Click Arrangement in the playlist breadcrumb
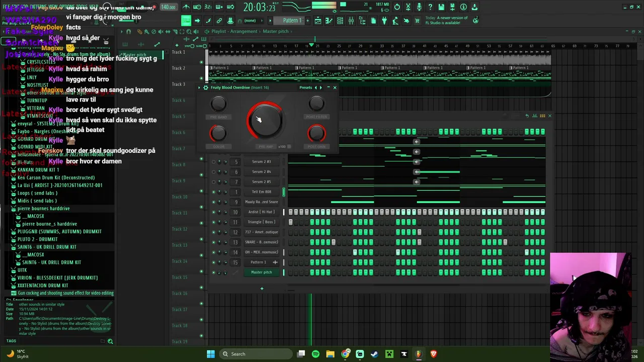Viewport: 644px width, 362px height. (244, 31)
